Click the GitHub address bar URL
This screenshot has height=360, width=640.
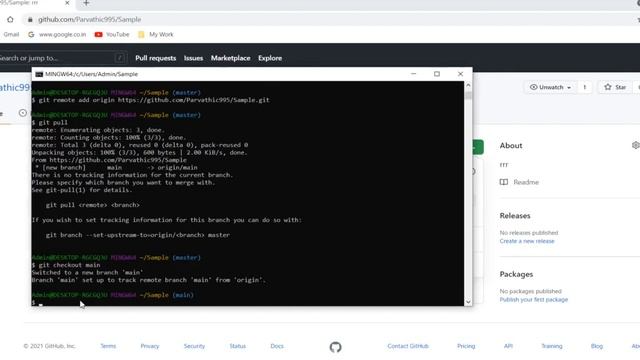89,20
